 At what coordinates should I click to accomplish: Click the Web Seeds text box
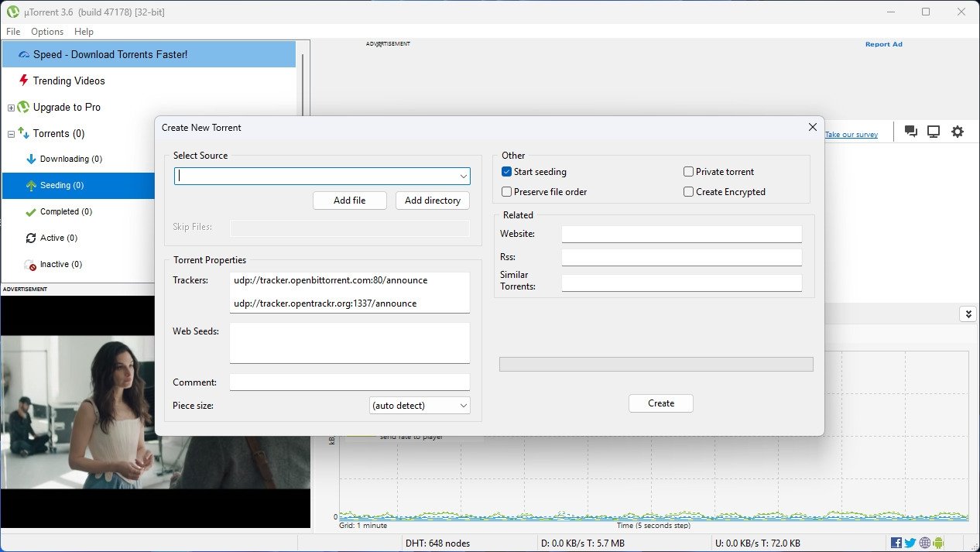click(350, 343)
